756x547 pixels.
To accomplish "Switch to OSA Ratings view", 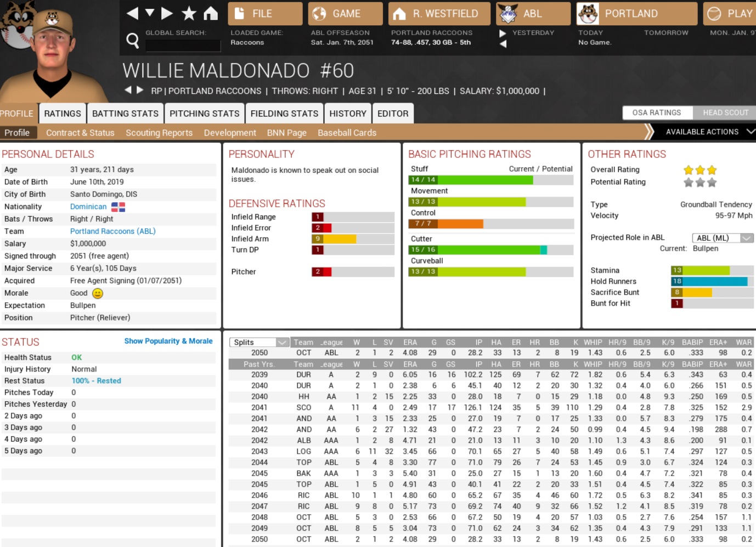I will click(x=656, y=112).
